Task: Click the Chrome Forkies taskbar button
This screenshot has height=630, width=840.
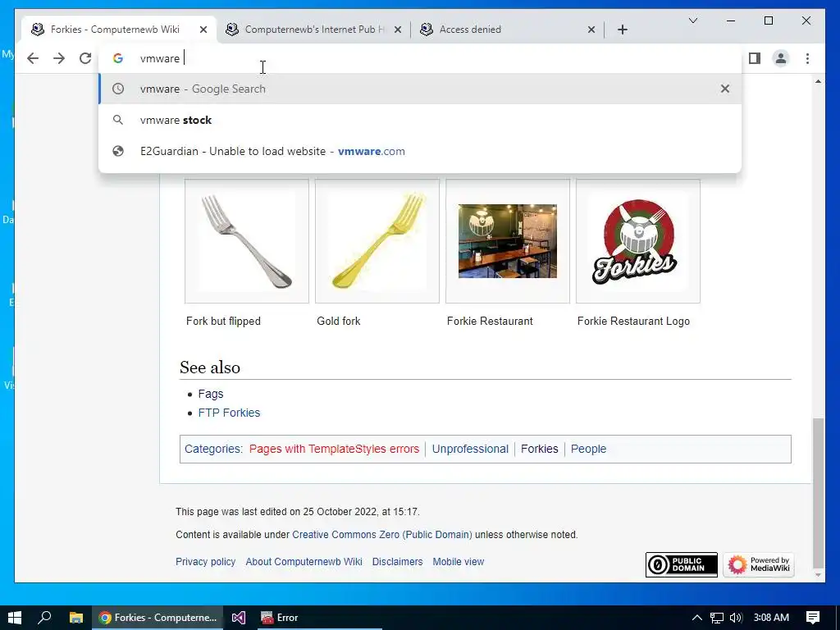Action: point(158,617)
